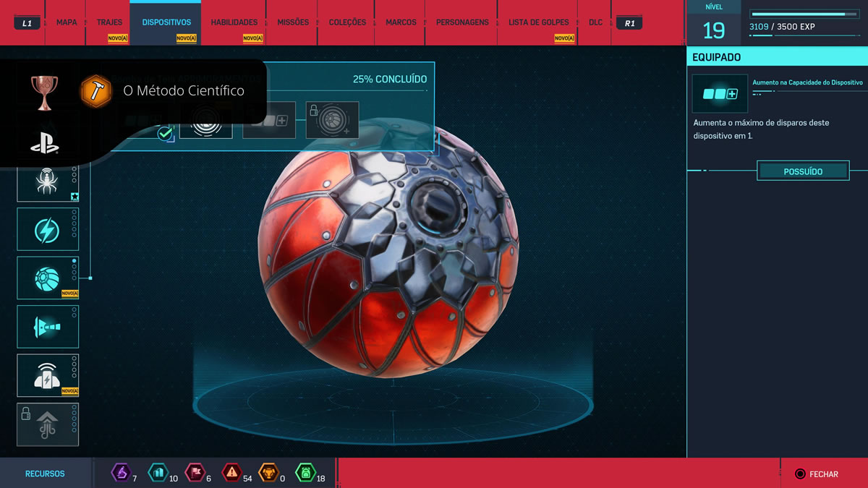Click the equipped upgrade icon in EQUIPADO panel
Screen dimensions: 868x488
coord(720,93)
